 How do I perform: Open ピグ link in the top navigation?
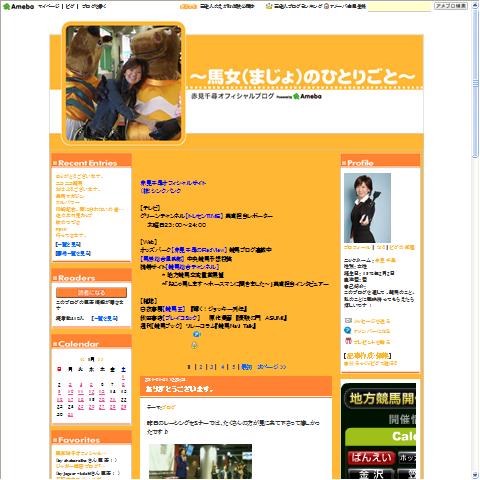70,6
